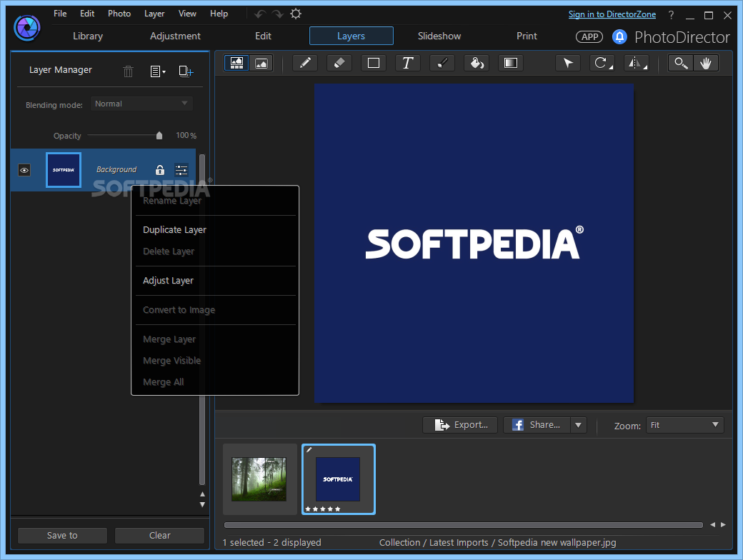Select the arrow pick tool
Screen dimensions: 743x560
568,63
